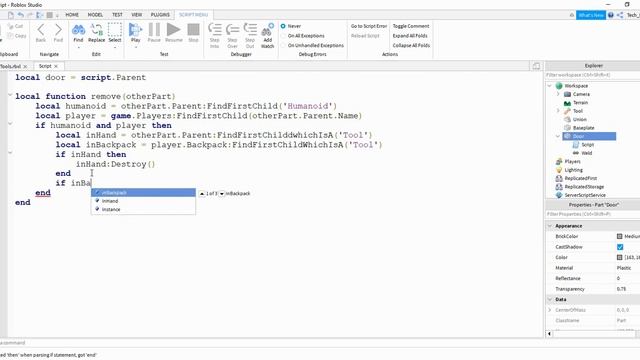Navigate Forward in script
This screenshot has width=640, height=360.
[58, 33]
